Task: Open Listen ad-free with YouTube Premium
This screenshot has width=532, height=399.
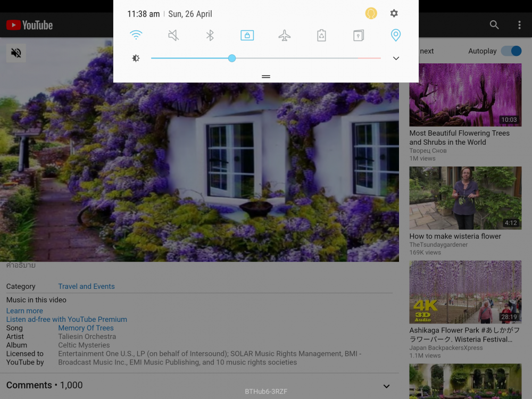Action: [x=66, y=319]
